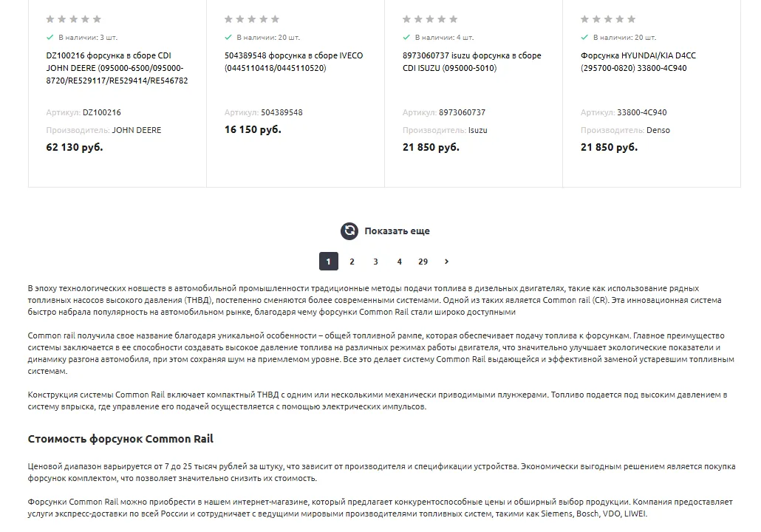Open the 504389548 IVECO injector product page
761x532 pixels.
pyautogui.click(x=293, y=61)
